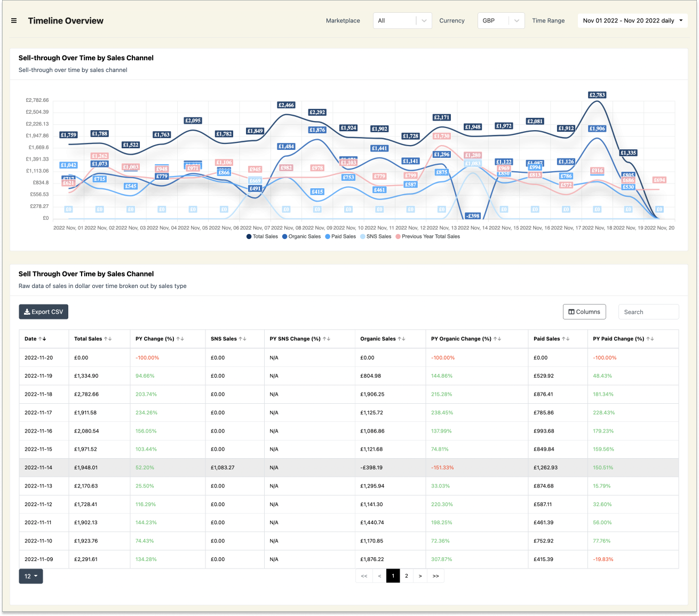Sort by Paid Sales column arrows
699x616 pixels.
click(566, 339)
